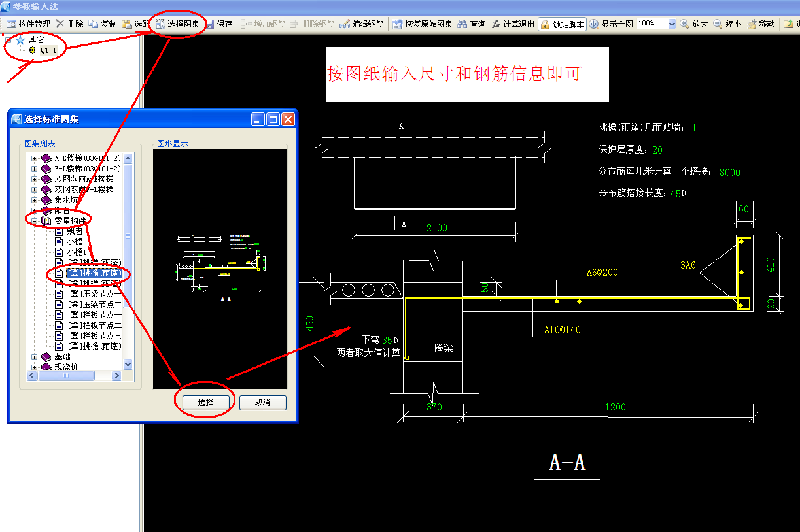Screen dimensions: 800x532
Task: Click the atlas list horizontal scroll-left arrow
Action: point(32,376)
